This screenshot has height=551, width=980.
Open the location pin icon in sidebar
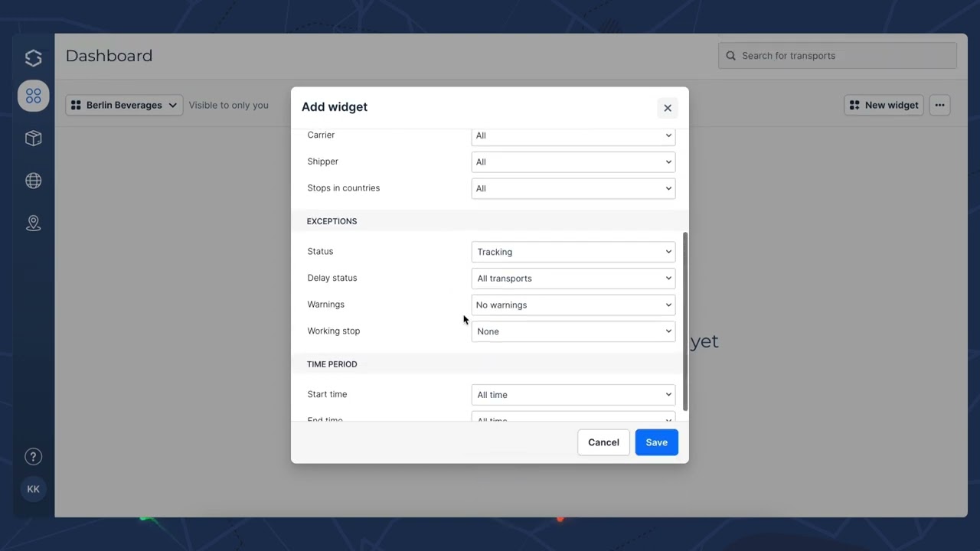coord(33,223)
